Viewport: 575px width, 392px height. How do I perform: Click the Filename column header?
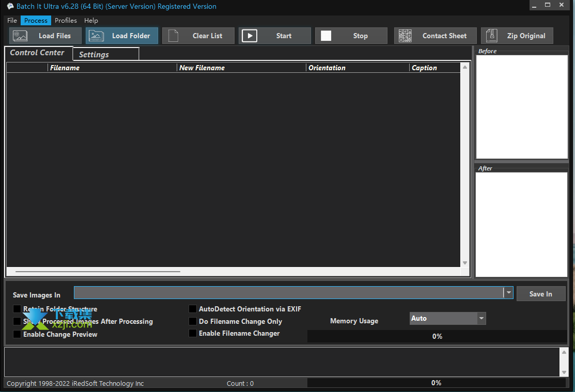(113, 68)
